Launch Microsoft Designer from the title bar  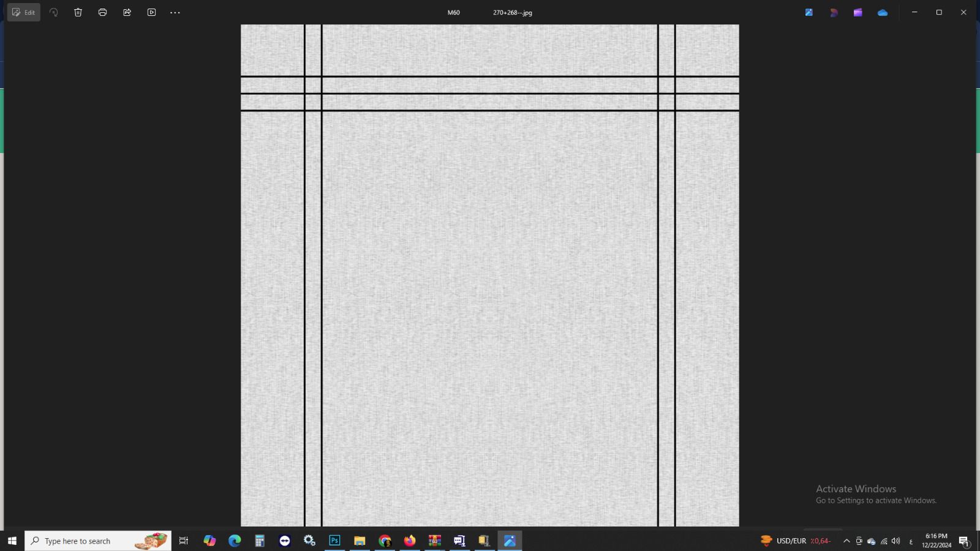(834, 12)
